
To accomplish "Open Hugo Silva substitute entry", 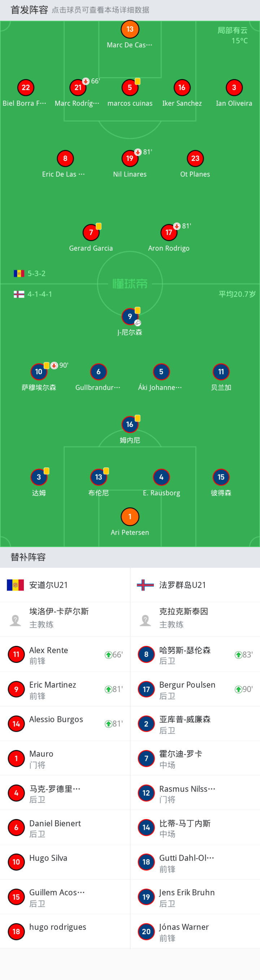I will pos(65,862).
